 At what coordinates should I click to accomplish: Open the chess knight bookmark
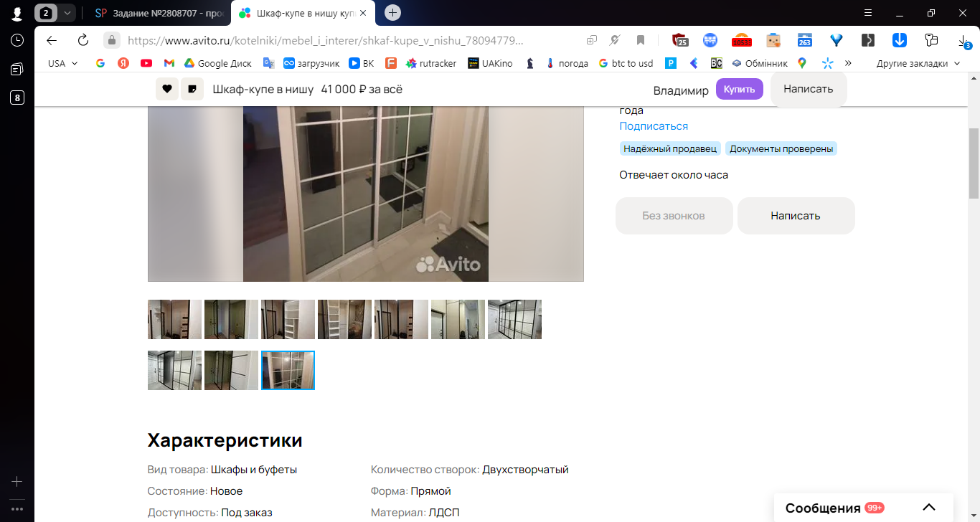[530, 63]
